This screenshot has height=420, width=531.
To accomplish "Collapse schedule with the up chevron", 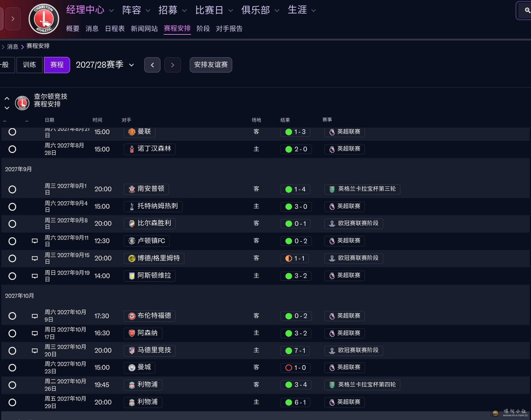I will click(7, 99).
